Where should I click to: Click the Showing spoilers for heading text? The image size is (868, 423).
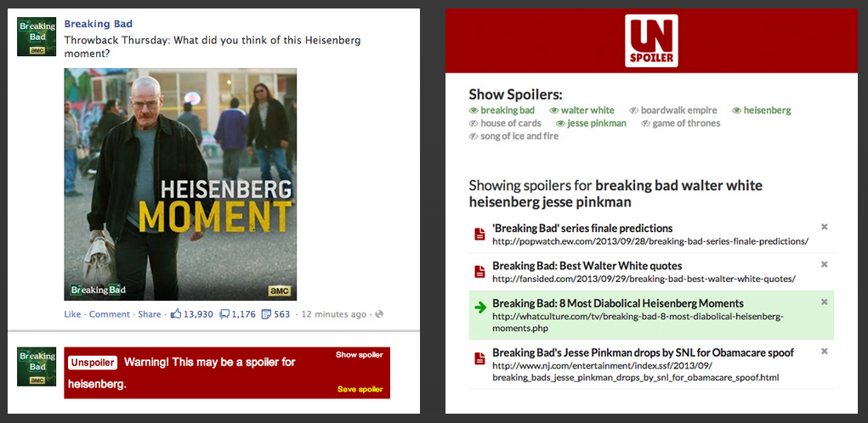616,194
